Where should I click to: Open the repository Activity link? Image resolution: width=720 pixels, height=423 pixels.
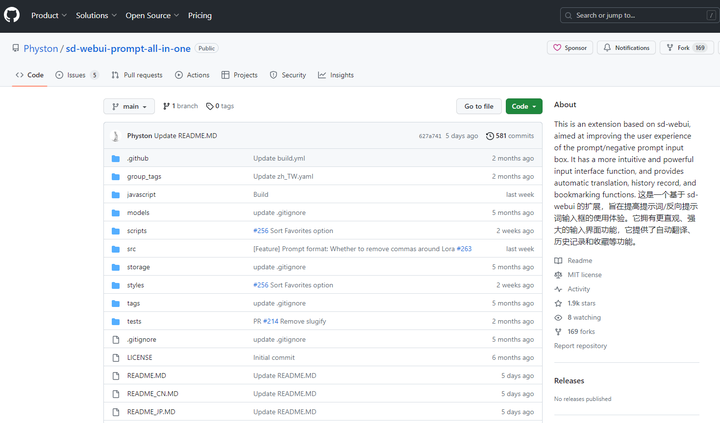click(x=572, y=289)
